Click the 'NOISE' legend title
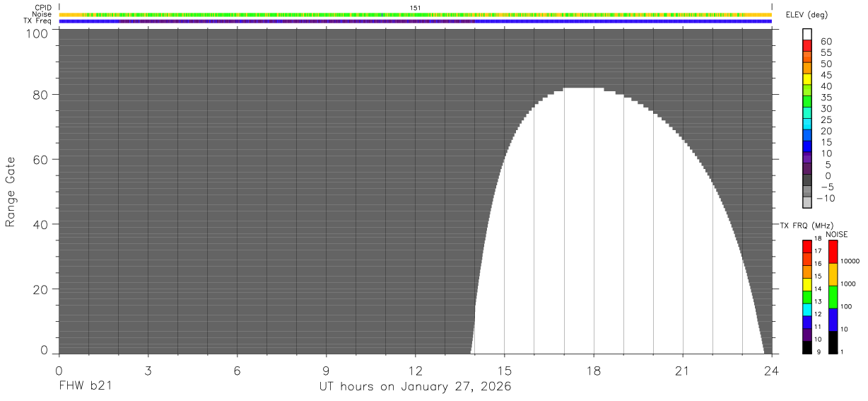Screen dimensions: 868x401 click(x=837, y=235)
